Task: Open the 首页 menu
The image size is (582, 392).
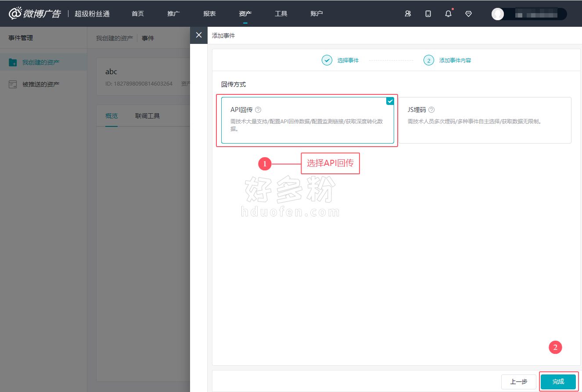Action: coord(138,14)
